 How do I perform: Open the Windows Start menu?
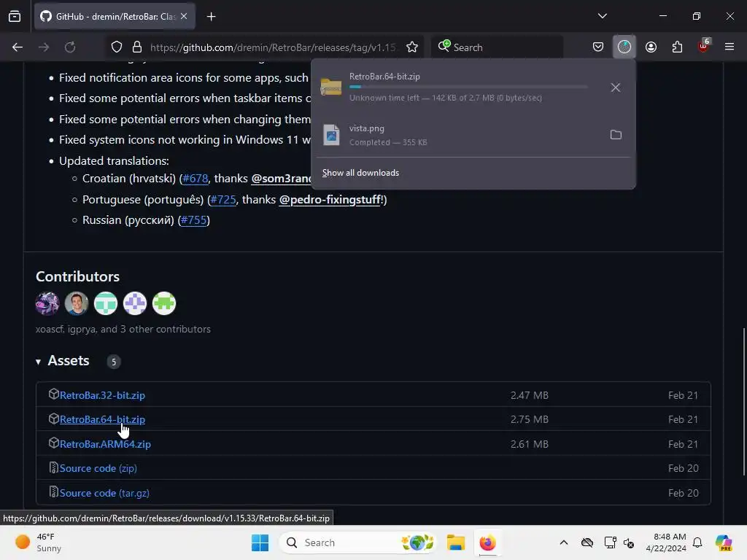pos(260,542)
